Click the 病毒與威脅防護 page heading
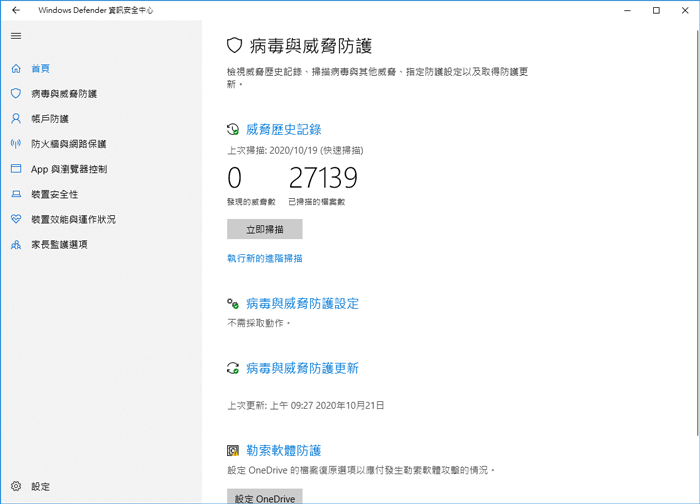Viewport: 700px width, 504px height. tap(311, 46)
